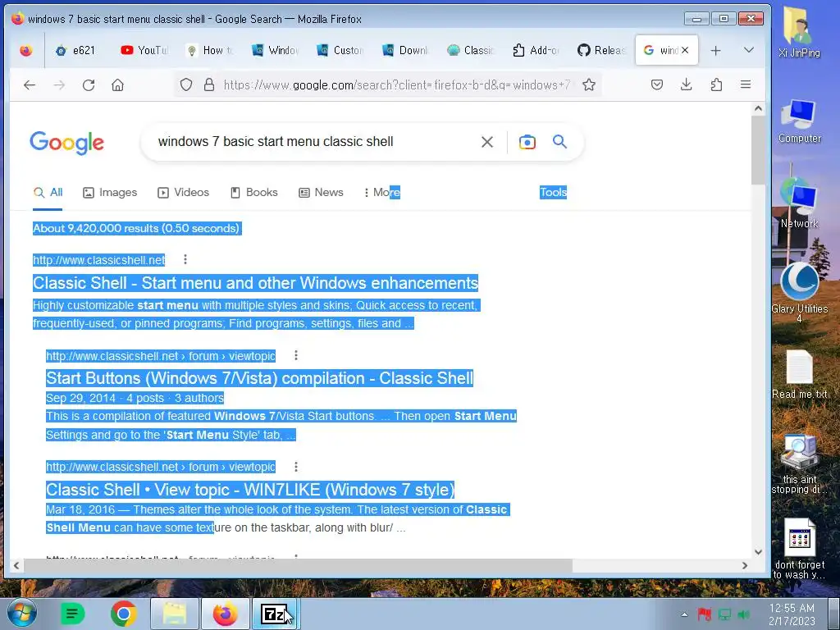Select the Network desktop icon
This screenshot has width=840, height=630.
[799, 203]
